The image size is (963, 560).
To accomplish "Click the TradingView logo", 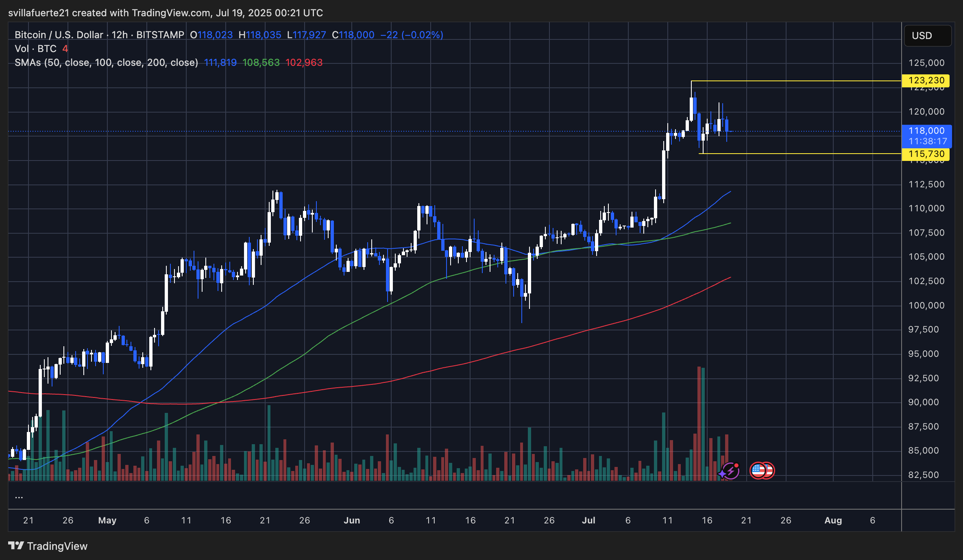I will [x=48, y=546].
